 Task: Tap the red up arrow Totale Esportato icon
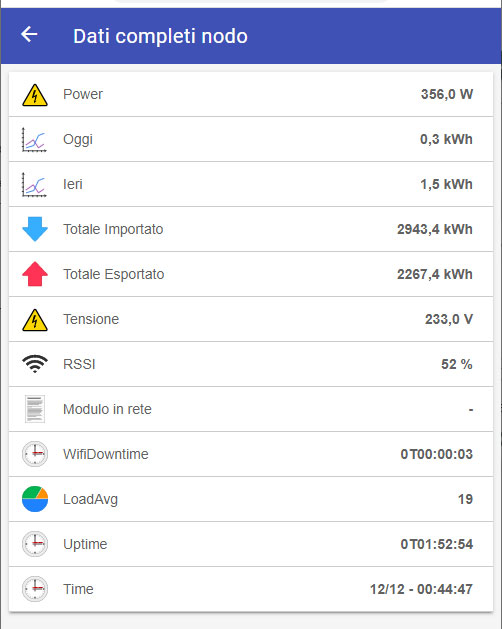pyautogui.click(x=35, y=274)
